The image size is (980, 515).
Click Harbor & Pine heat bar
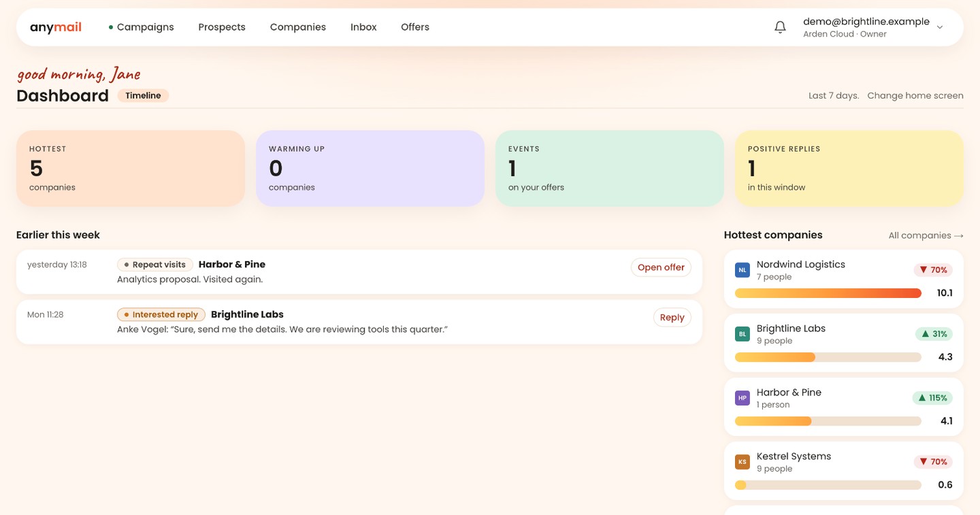[828, 421]
